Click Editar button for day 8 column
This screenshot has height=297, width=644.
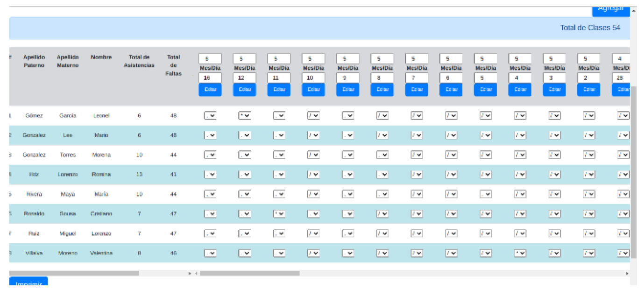tap(382, 90)
